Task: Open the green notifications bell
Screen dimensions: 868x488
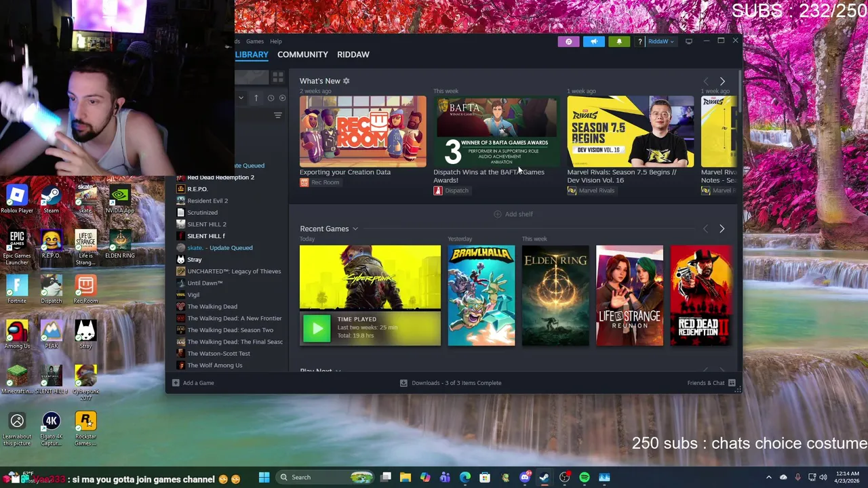Action: (x=618, y=41)
